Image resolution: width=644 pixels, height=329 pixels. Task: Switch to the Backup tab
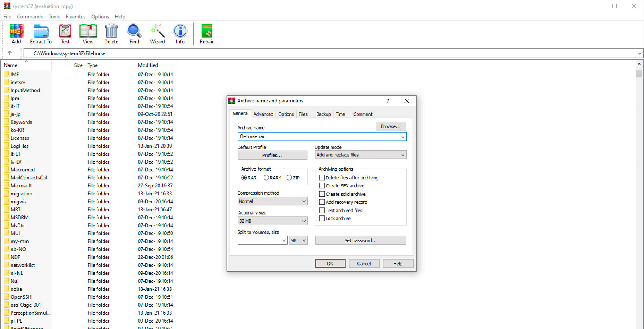click(323, 114)
